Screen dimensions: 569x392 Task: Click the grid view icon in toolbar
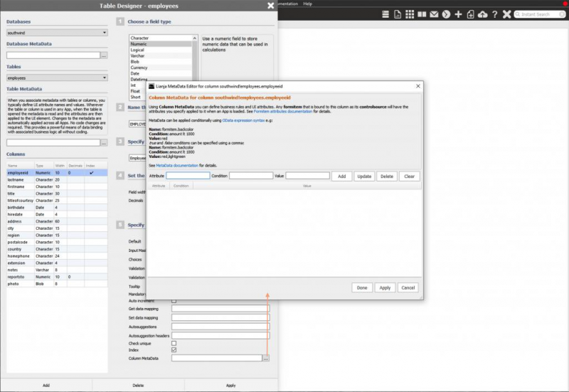tap(410, 14)
